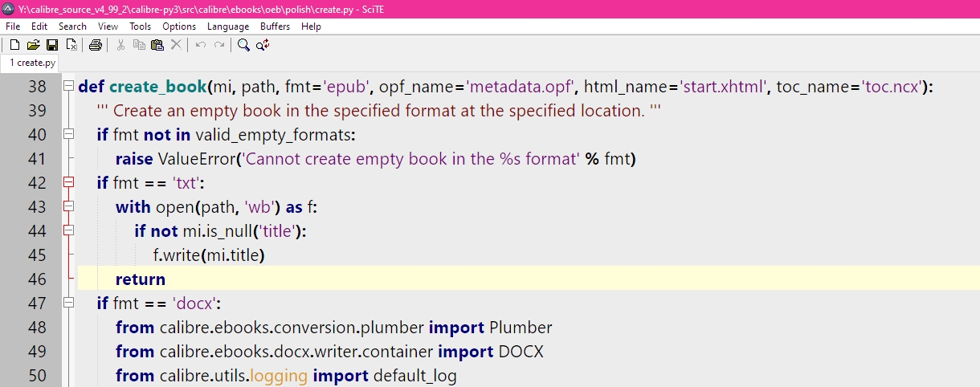Click the Cut scissors icon
This screenshot has width=980, height=387.
[x=120, y=45]
